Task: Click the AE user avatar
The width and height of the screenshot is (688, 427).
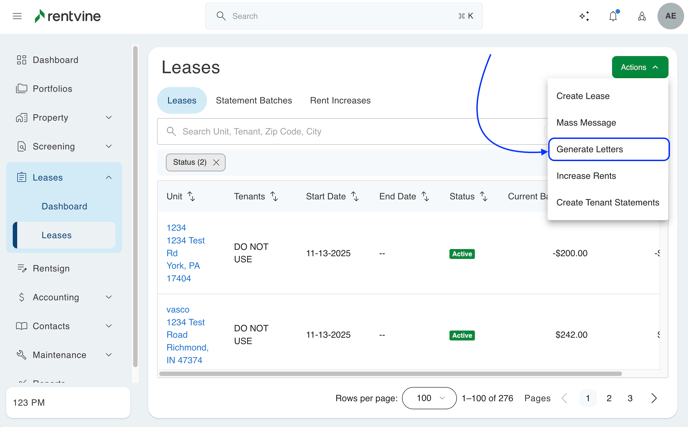Action: click(670, 16)
